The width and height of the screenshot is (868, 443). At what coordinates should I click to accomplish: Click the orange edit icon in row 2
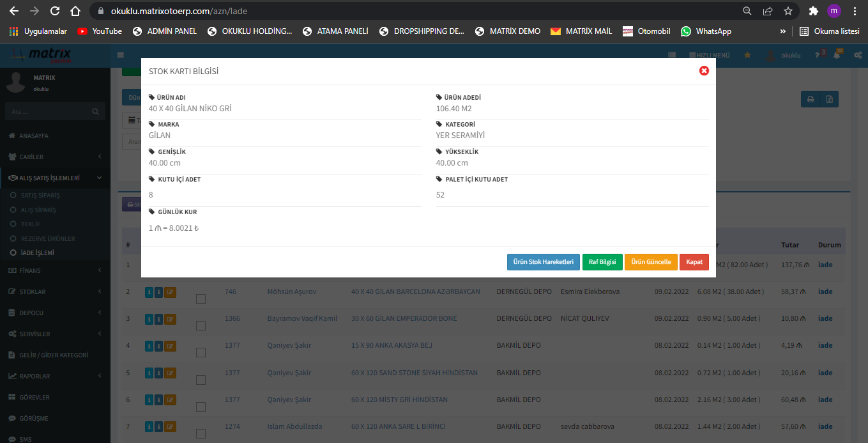(170, 292)
